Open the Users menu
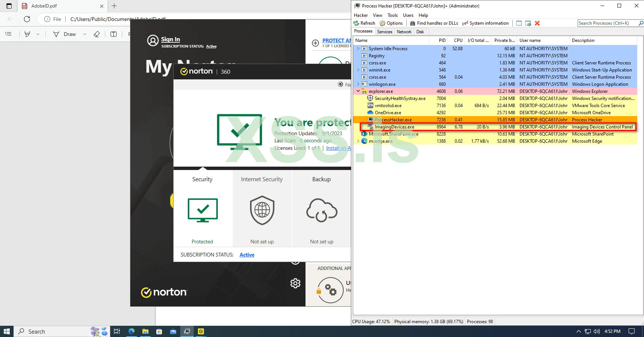The image size is (644, 337). click(408, 15)
